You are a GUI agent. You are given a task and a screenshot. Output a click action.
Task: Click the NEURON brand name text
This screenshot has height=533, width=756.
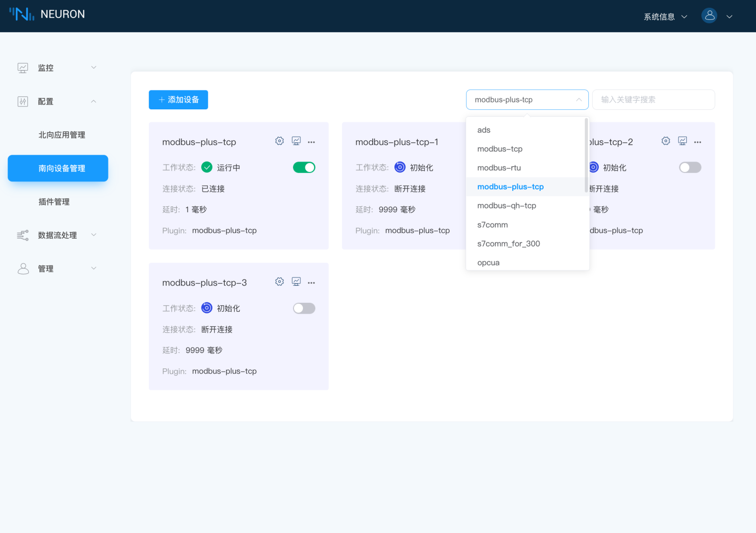coord(63,14)
